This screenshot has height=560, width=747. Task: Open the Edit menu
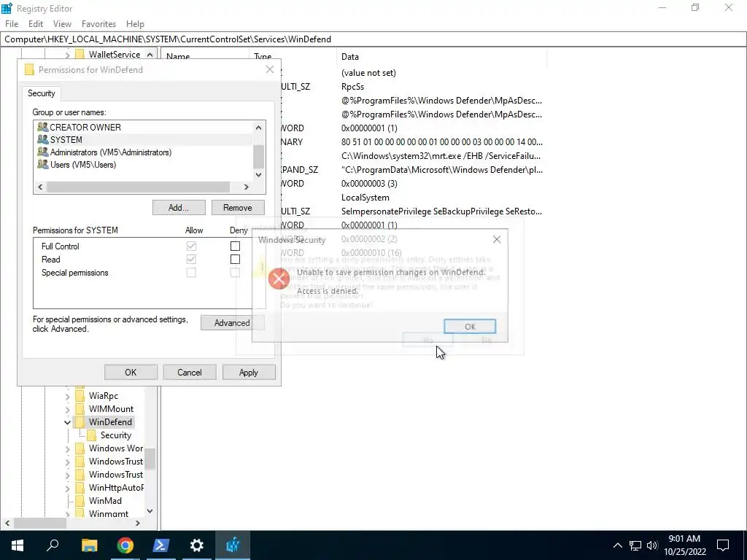tap(36, 24)
